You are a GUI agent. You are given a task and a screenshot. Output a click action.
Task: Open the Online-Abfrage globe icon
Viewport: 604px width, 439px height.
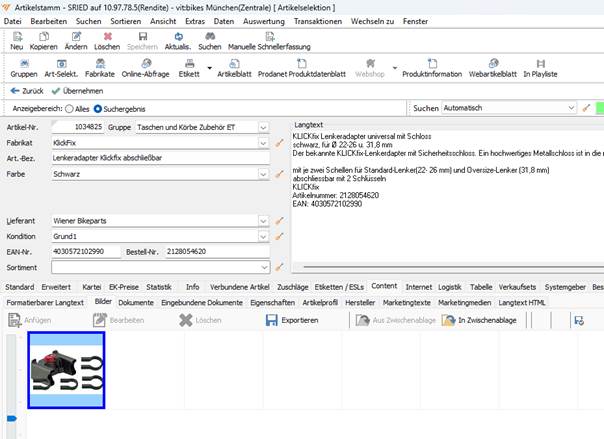[x=144, y=64]
